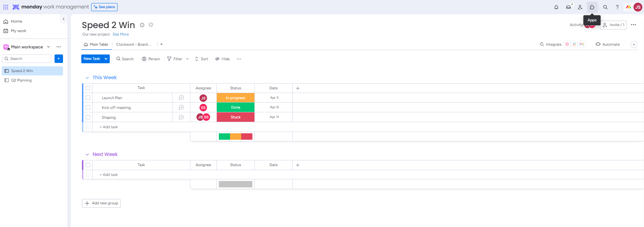Click the Add new group button
The image size is (644, 227).
[x=101, y=203]
